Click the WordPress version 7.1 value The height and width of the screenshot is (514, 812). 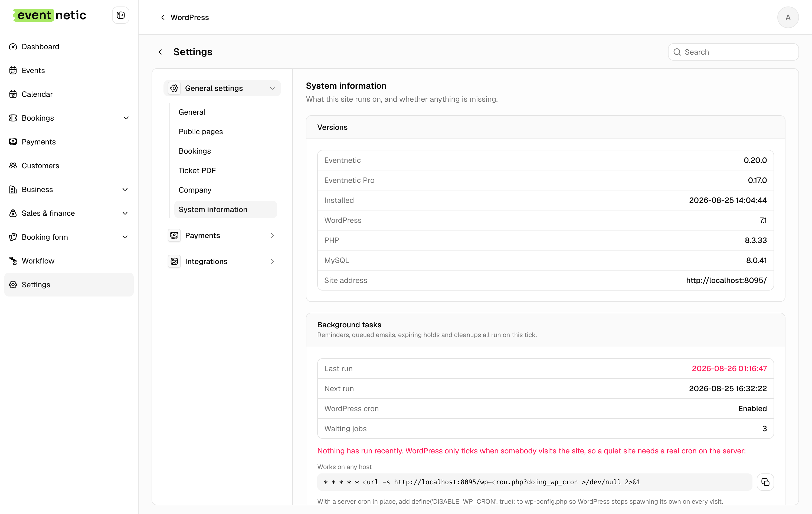(763, 220)
